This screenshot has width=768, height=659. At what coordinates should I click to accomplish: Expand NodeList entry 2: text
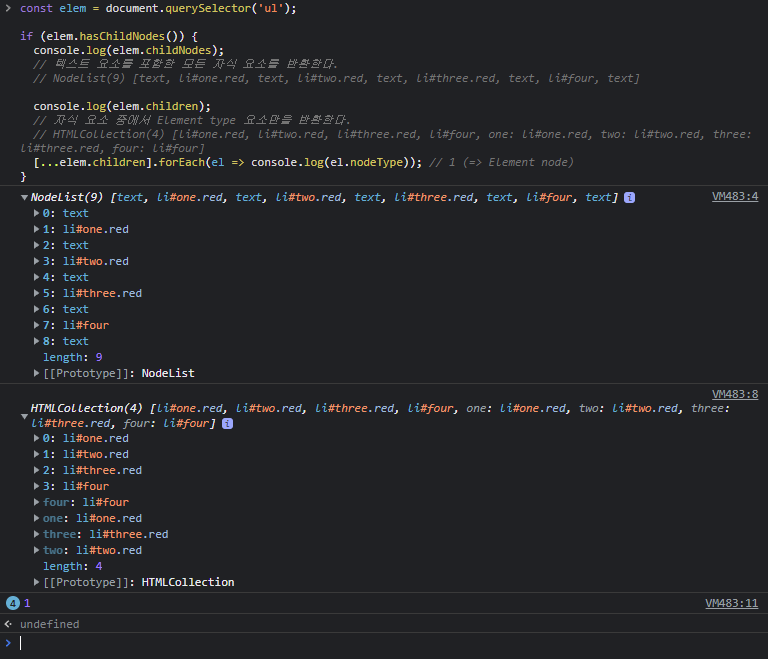(36, 245)
